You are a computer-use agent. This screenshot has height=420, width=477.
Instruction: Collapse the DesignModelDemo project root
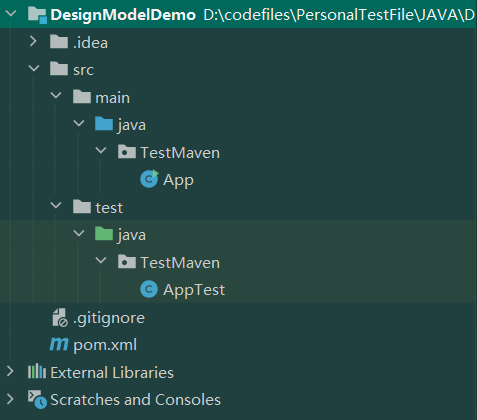click(11, 14)
